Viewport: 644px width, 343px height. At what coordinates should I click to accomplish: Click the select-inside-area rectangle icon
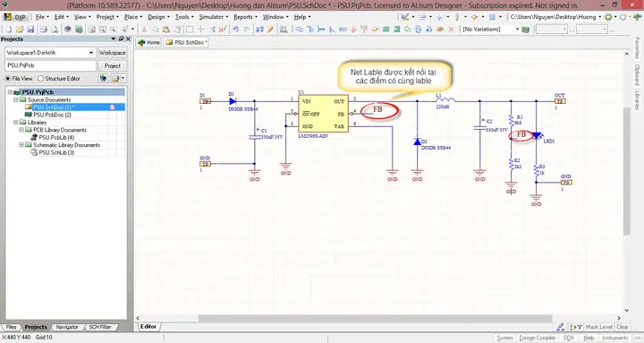tap(190, 30)
